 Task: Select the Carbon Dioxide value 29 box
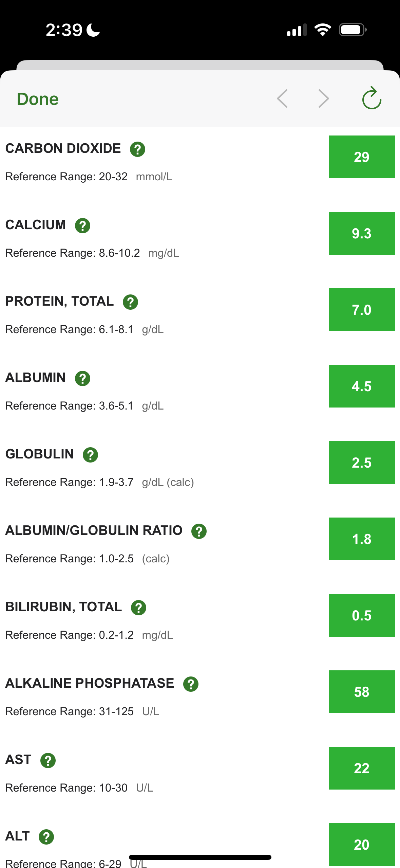click(x=361, y=157)
